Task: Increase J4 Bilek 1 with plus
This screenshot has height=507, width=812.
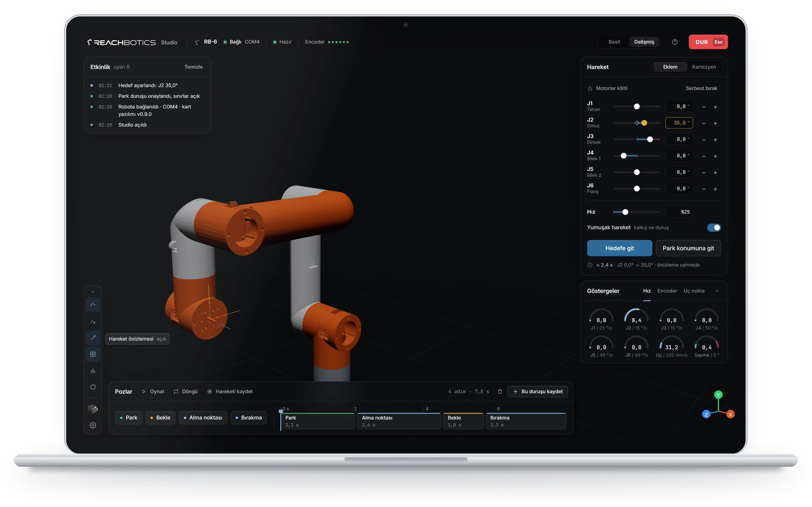Action: coord(715,156)
